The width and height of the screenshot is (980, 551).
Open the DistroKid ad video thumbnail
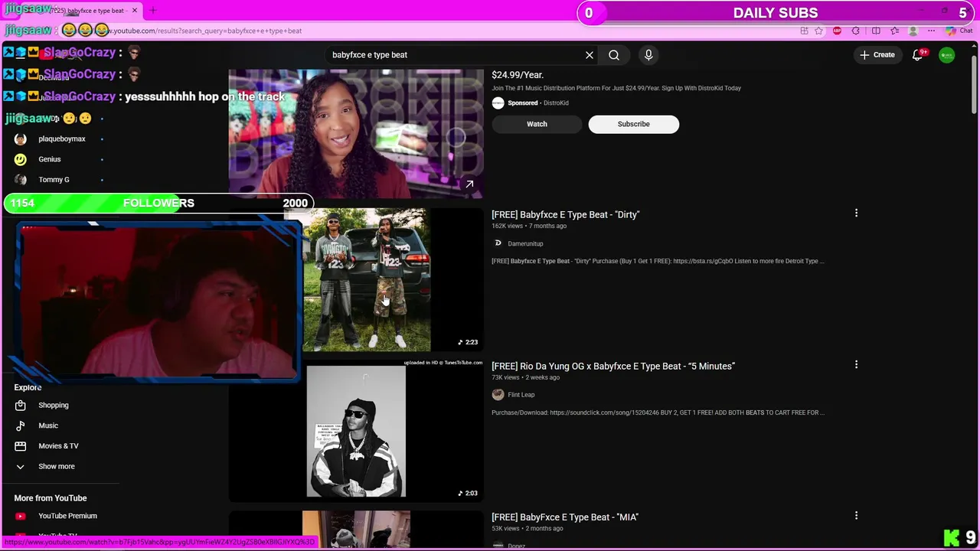[356, 133]
